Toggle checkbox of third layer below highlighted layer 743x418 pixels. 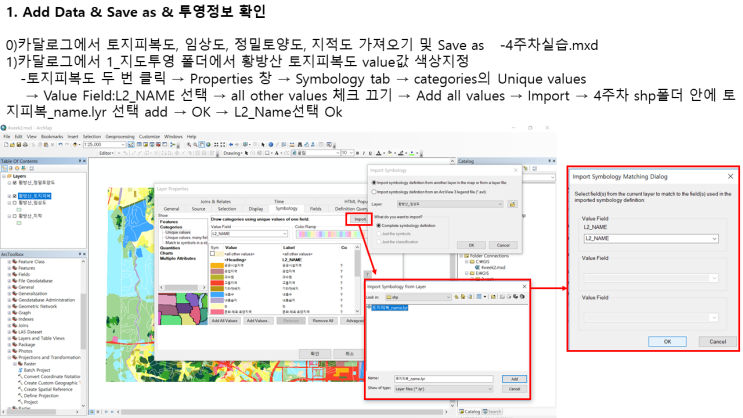tap(15, 203)
